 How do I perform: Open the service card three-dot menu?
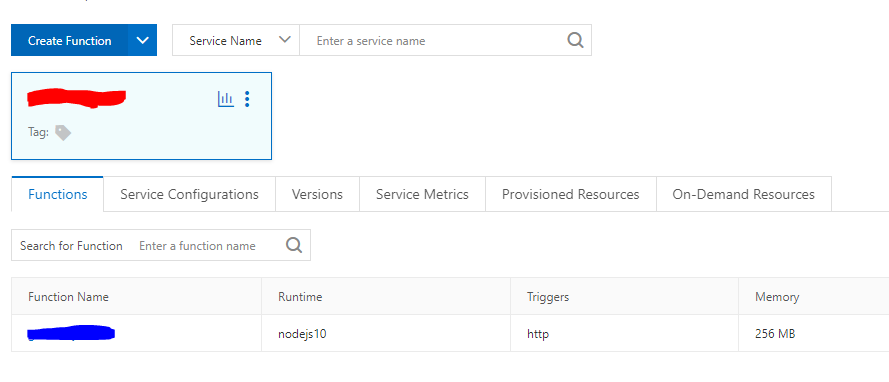coord(247,99)
